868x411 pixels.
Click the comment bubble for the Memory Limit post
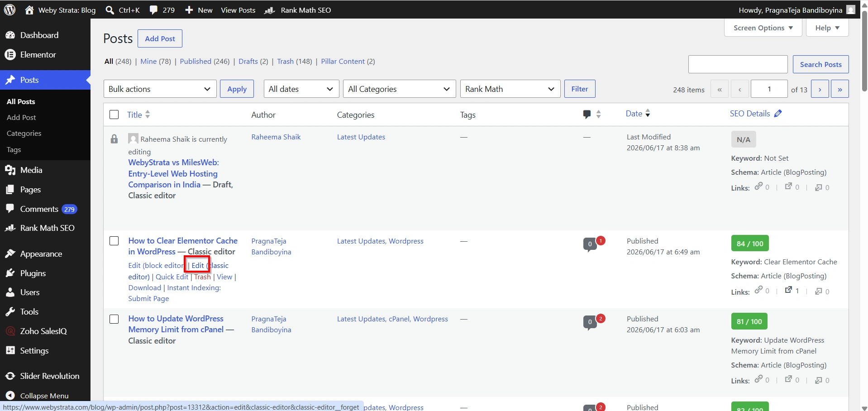click(x=590, y=322)
